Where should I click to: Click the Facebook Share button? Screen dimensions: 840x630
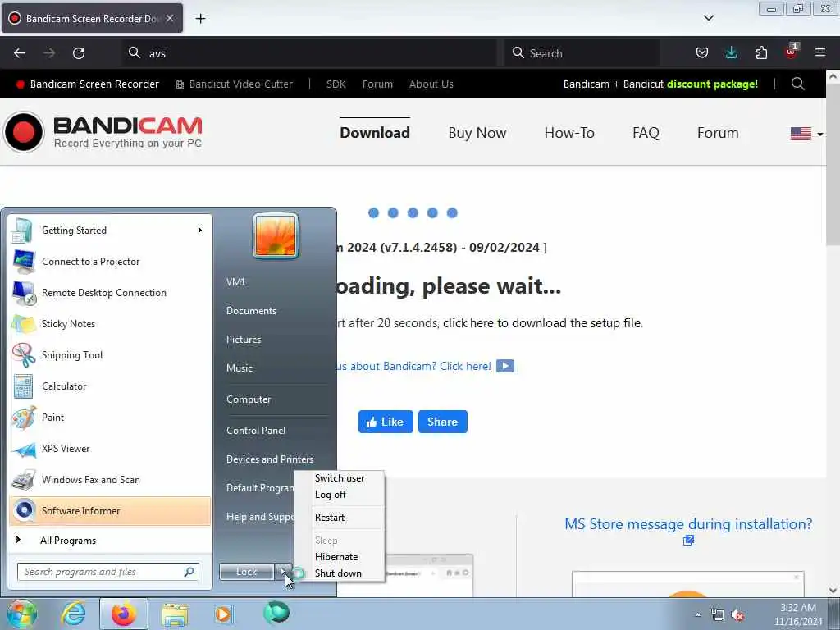click(442, 422)
